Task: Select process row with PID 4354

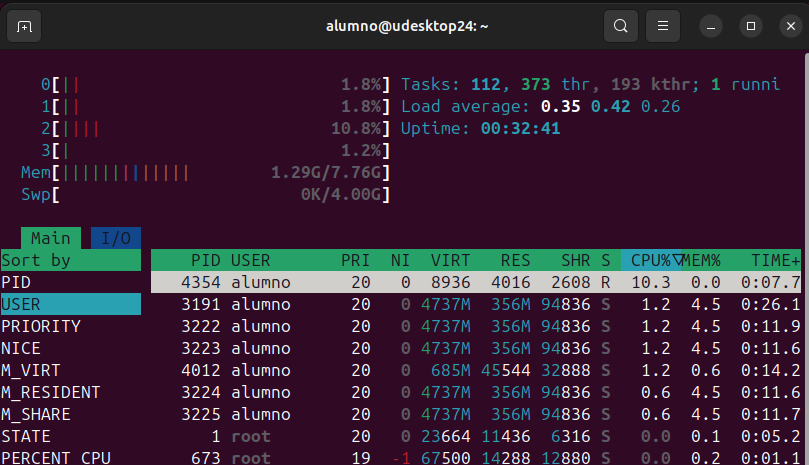Action: click(x=475, y=282)
